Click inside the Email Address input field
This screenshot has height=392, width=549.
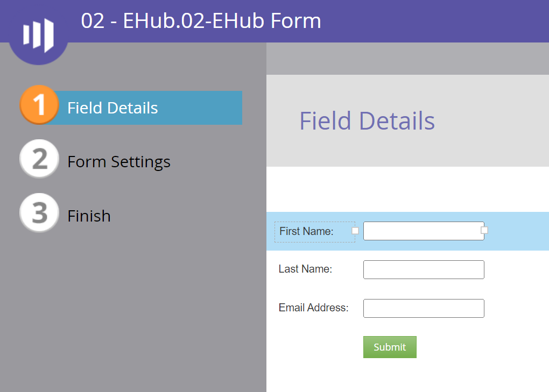[424, 308]
